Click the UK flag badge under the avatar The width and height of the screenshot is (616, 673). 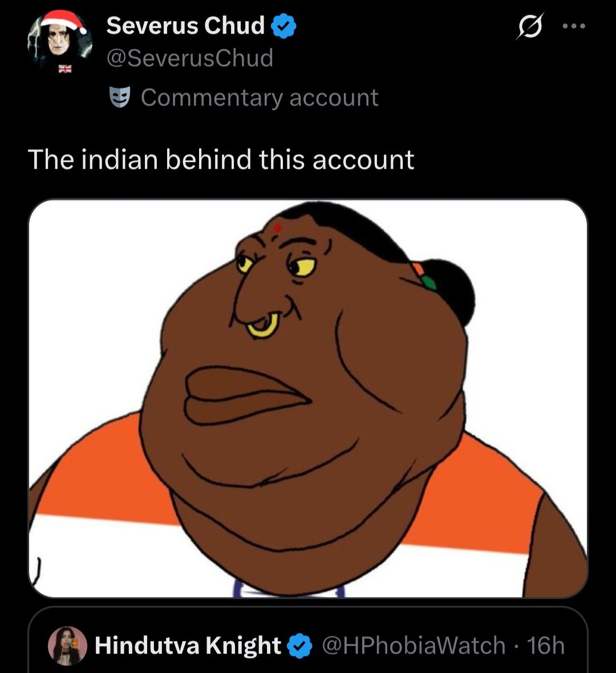pyautogui.click(x=66, y=70)
